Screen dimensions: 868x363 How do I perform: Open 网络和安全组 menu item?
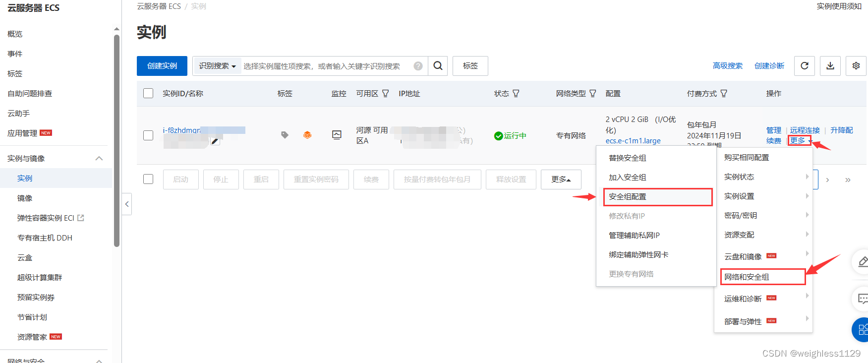[x=763, y=277]
